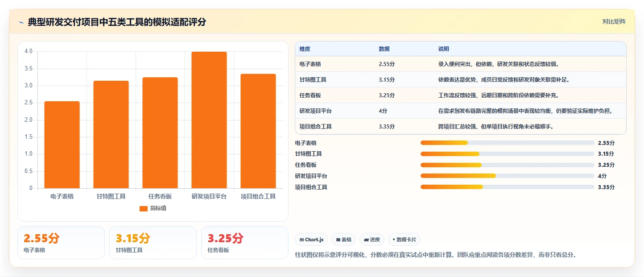Click the lightning icon before the title
Viewport: 644px width, 277px height.
pyautogui.click(x=21, y=22)
